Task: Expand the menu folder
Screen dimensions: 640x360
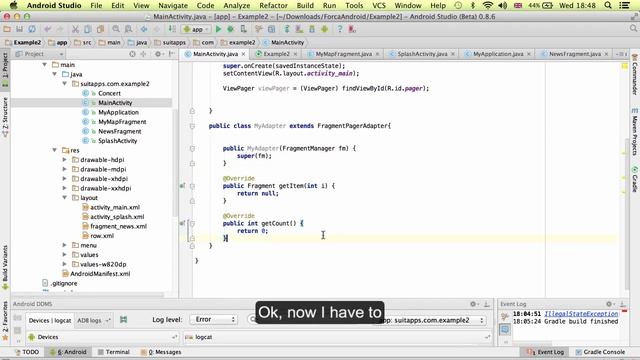Action: tap(64, 245)
